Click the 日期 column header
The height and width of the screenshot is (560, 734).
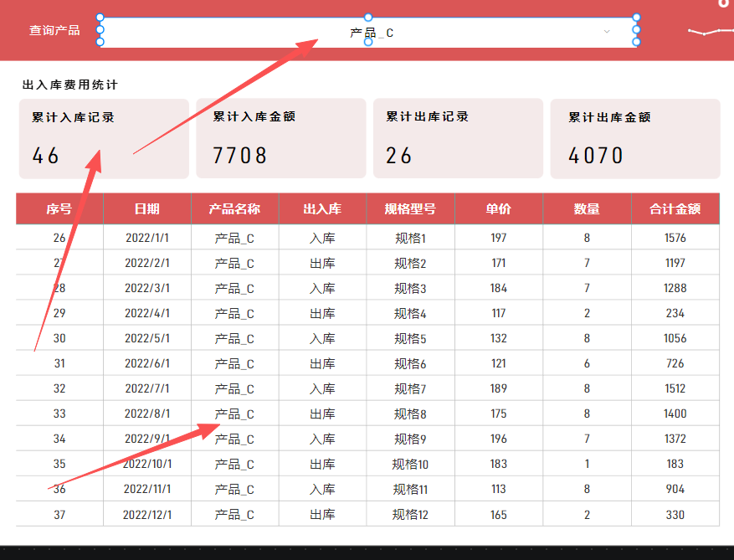tap(147, 209)
